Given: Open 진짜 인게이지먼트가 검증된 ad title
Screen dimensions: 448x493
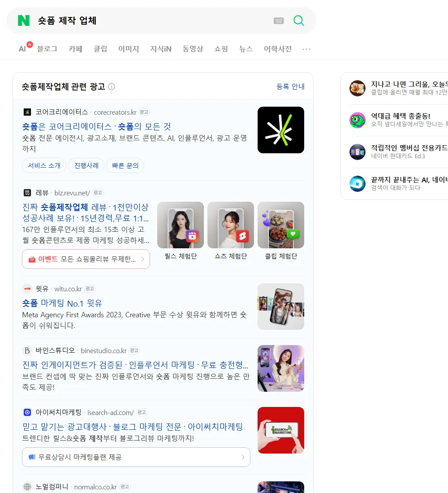Looking at the screenshot, I should [135, 365].
